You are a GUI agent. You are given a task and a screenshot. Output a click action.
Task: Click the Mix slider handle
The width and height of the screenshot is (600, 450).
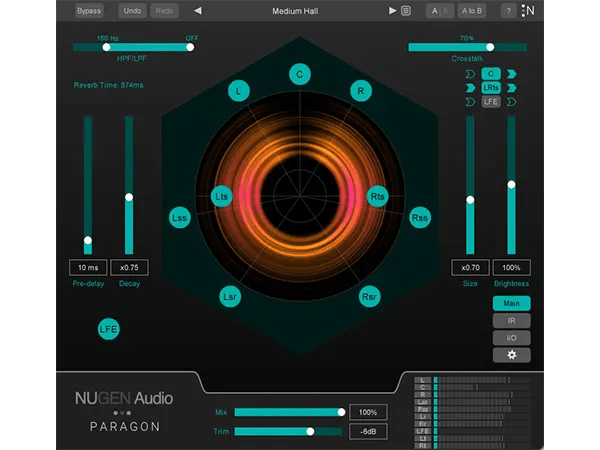341,412
